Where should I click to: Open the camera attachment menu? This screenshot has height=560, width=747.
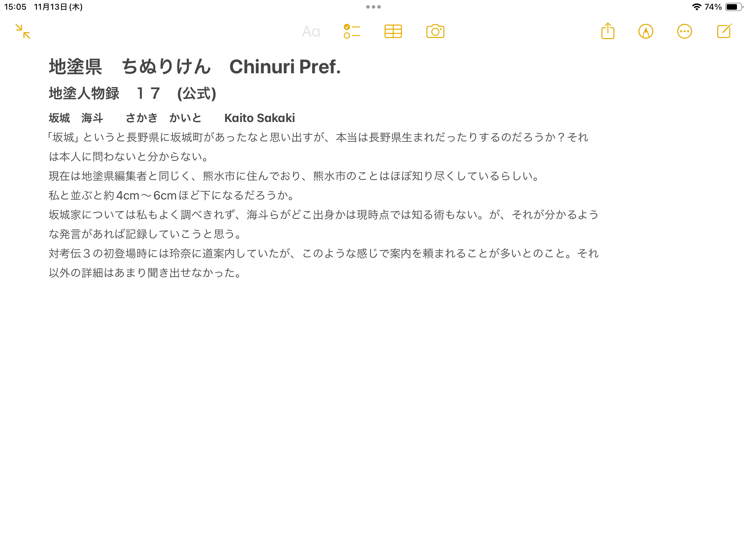pyautogui.click(x=435, y=31)
